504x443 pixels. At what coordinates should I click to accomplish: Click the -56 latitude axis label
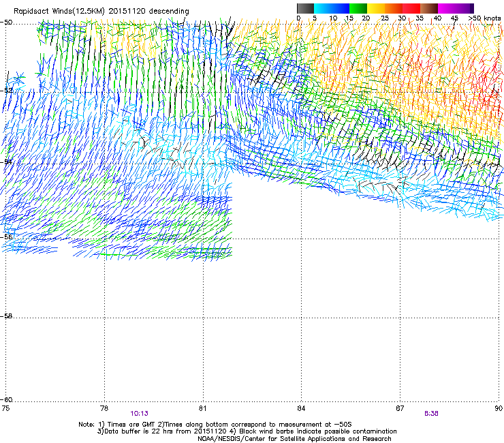[x=6, y=236]
